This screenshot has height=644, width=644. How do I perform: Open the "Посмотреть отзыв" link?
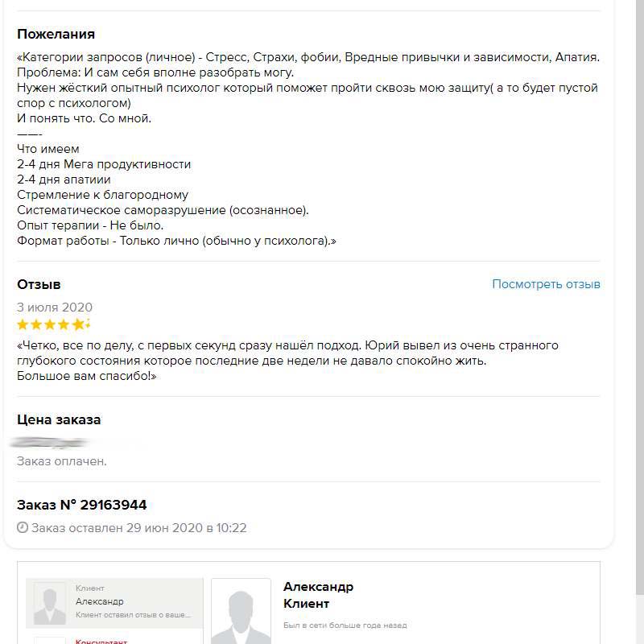[x=546, y=284]
